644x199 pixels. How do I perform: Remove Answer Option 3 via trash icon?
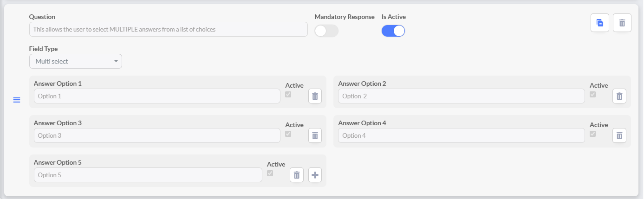click(315, 135)
